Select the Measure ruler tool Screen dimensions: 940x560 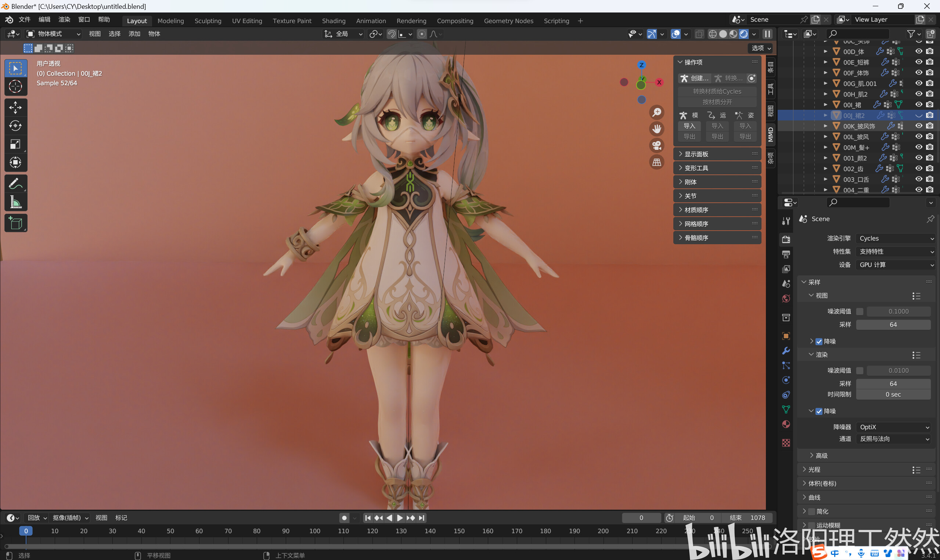pos(15,202)
